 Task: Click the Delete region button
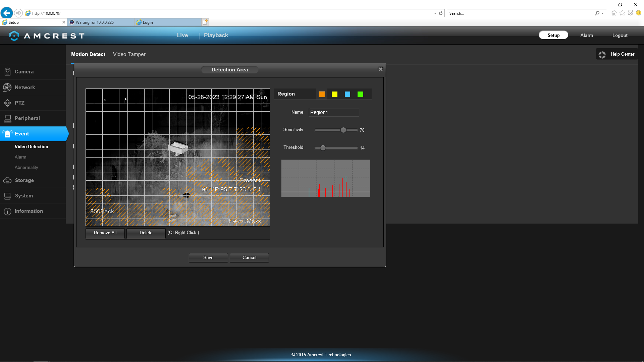(146, 233)
